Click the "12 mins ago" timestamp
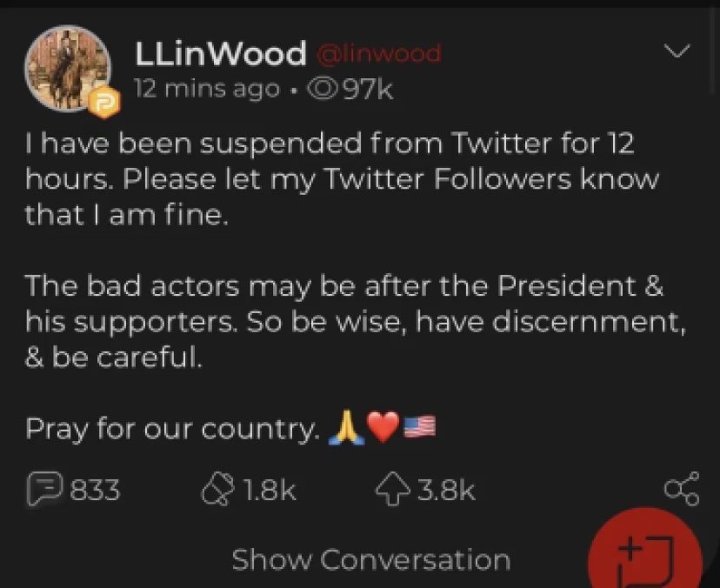 coord(207,90)
